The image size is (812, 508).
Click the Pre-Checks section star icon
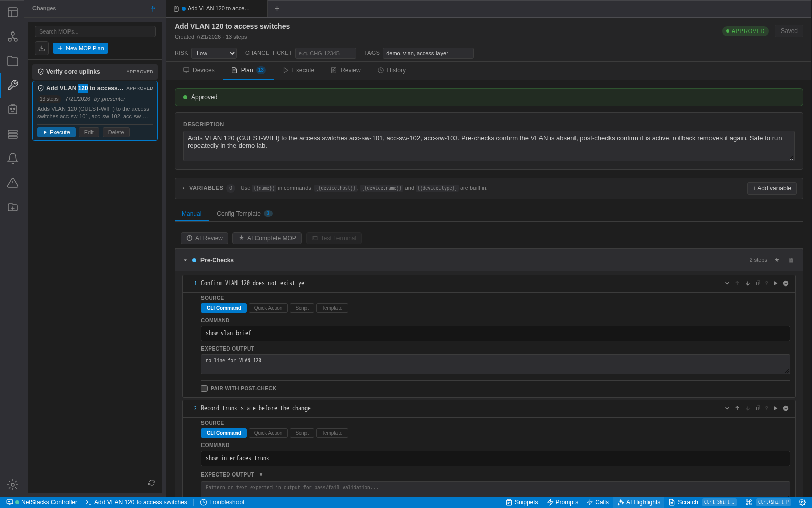pos(777,260)
